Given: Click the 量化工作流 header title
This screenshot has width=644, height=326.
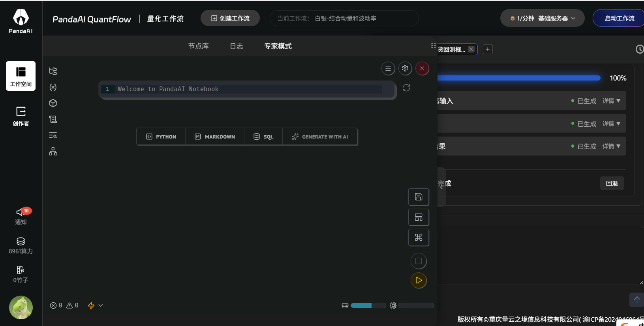Looking at the screenshot, I should point(165,19).
